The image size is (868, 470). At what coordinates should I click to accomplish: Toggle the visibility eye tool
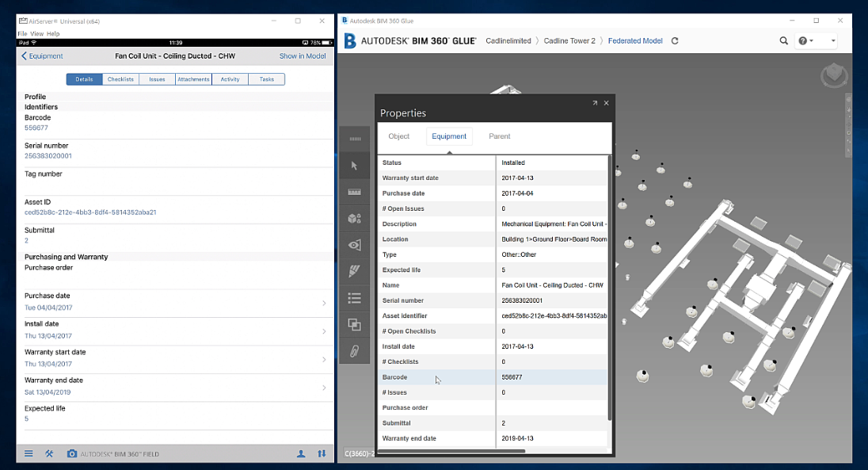[x=354, y=245]
